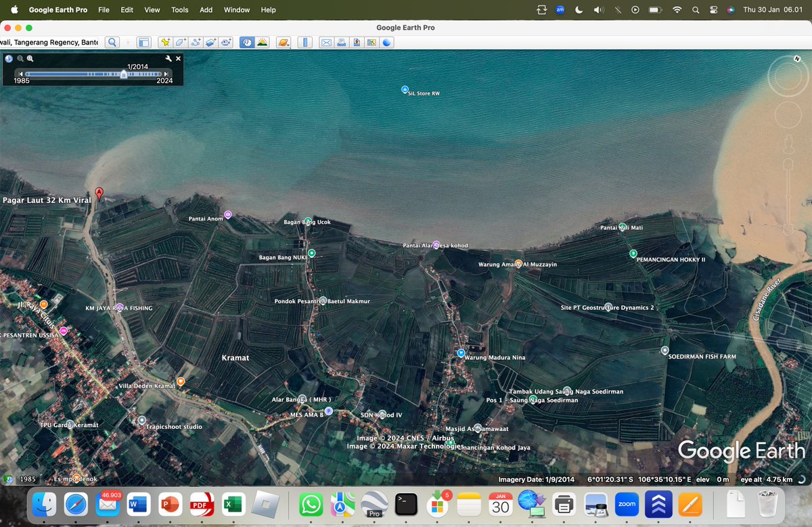812x527 pixels.
Task: Open the Window menu
Action: 237,9
